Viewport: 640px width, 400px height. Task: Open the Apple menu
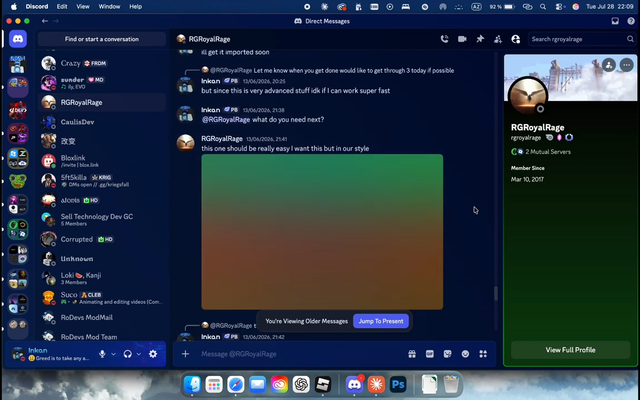coord(13,7)
